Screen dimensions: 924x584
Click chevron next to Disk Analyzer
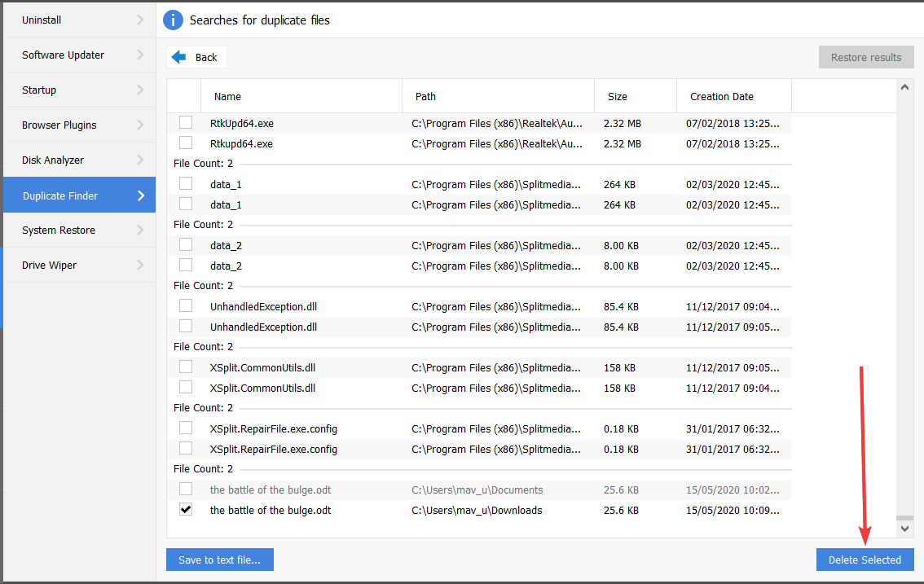pyautogui.click(x=140, y=160)
